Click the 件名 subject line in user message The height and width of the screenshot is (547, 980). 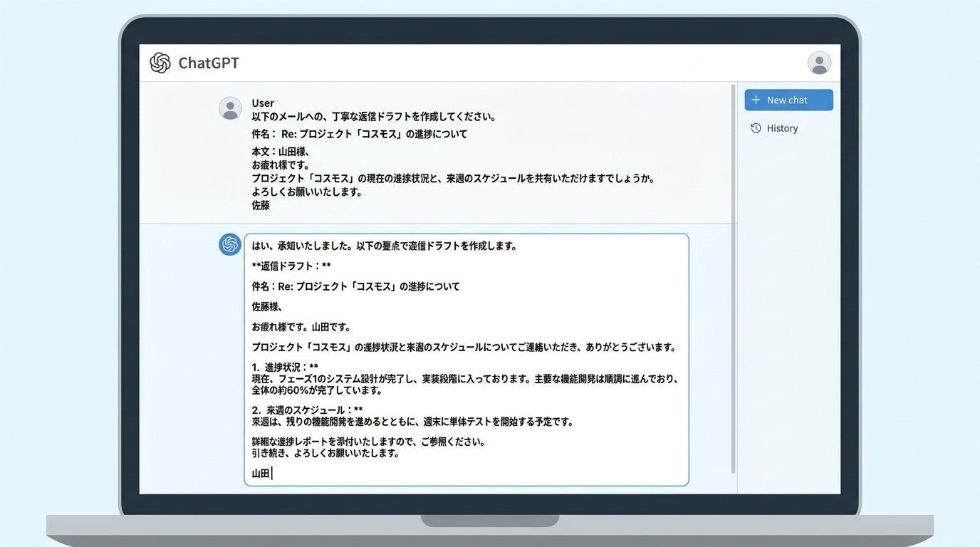[359, 134]
